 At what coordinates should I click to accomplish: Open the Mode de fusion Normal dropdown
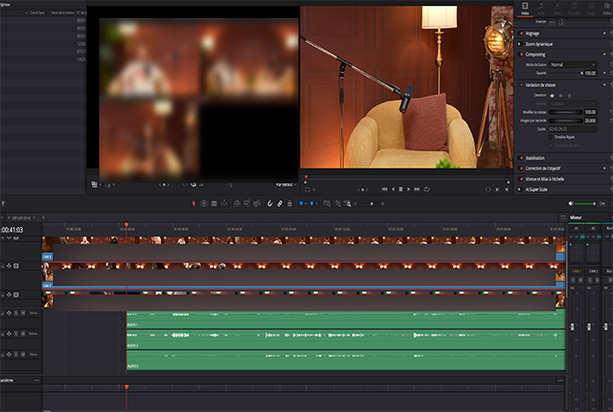coord(571,64)
